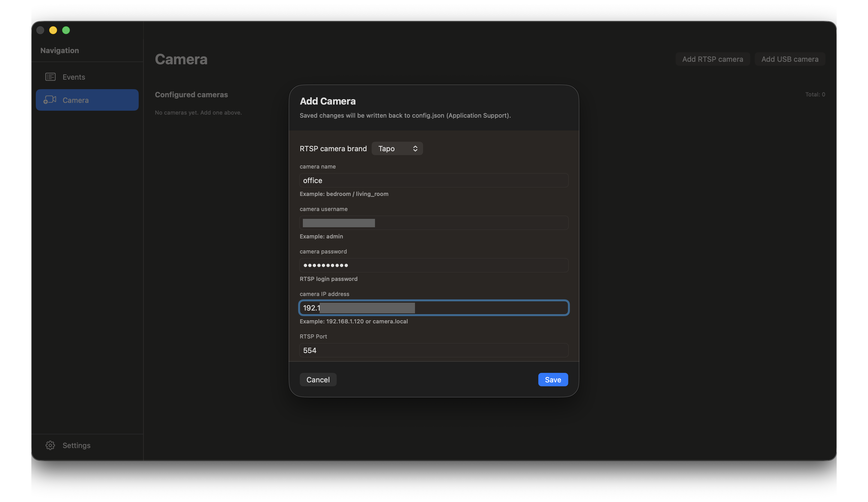Screen dimensions: 868x502
Task: Select the Events list icon in the sidebar
Action: (50, 77)
